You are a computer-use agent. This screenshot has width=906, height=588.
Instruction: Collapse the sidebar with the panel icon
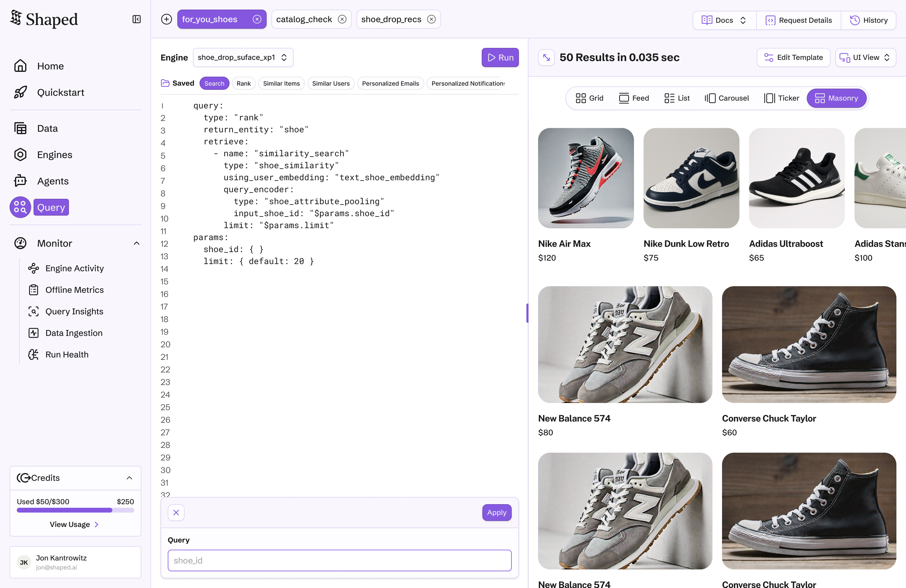[136, 19]
